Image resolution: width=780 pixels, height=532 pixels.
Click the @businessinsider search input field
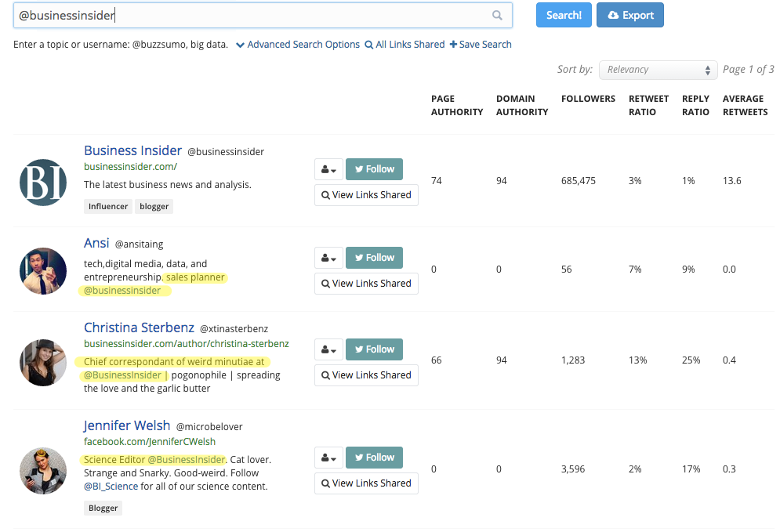point(263,16)
